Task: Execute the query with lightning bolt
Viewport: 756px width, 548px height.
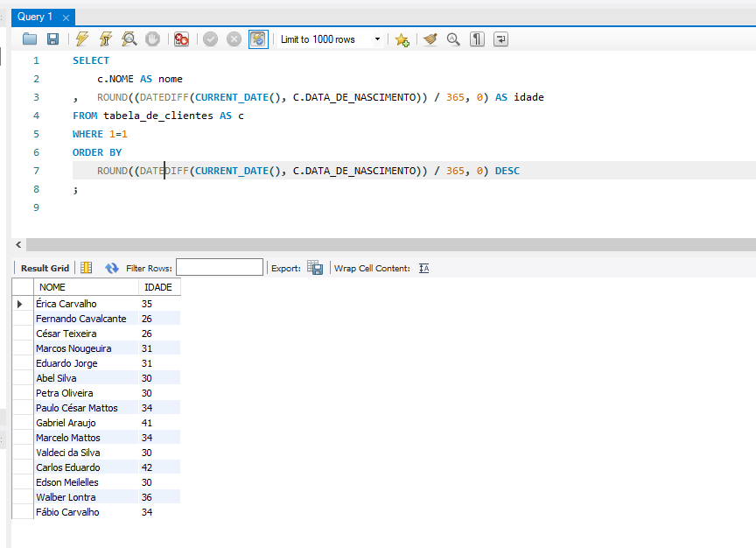Action: click(82, 39)
